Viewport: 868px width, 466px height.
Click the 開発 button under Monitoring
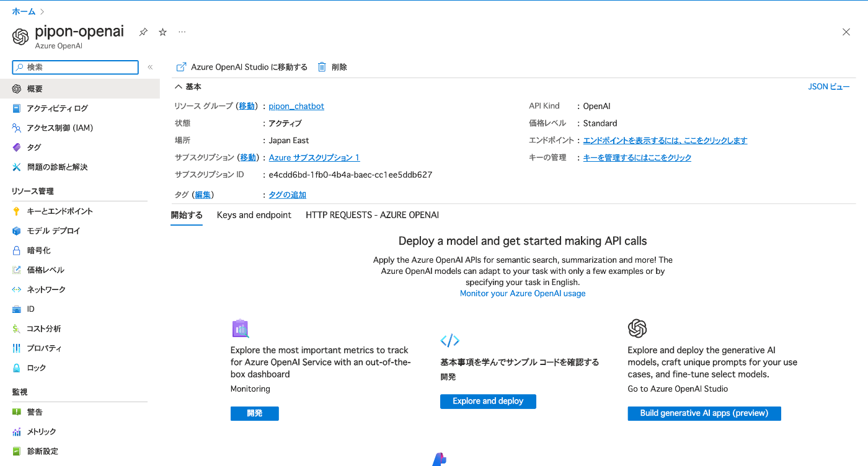tap(255, 413)
